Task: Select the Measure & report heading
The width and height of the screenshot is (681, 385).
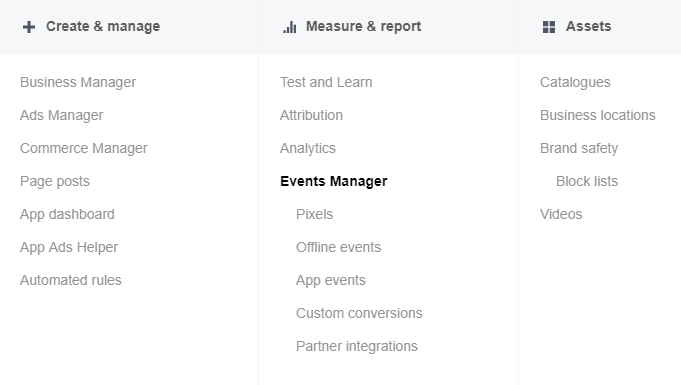Action: click(364, 27)
